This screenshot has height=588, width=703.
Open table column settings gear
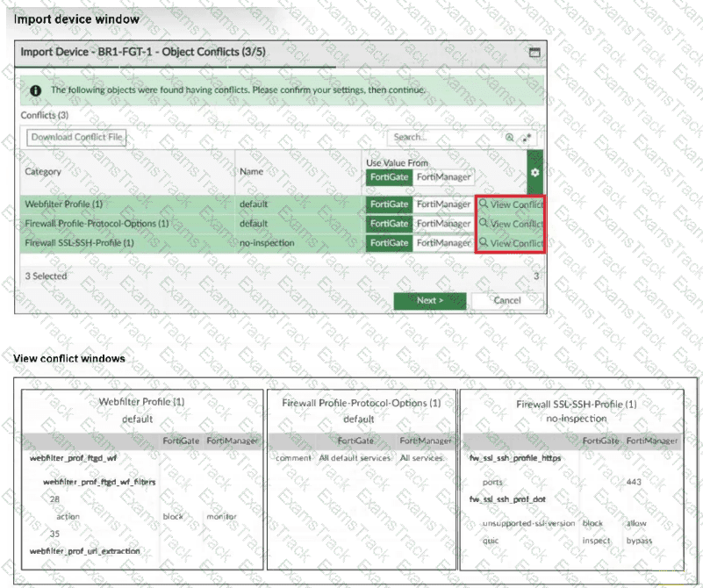(x=535, y=173)
